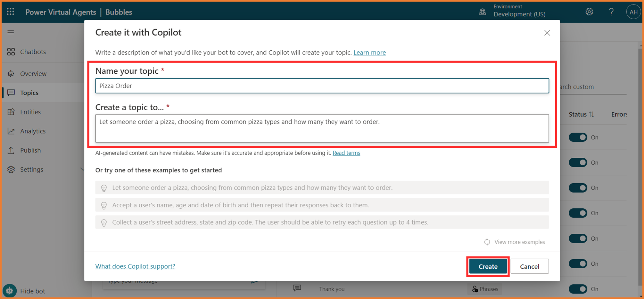Open the Learn more link

point(369,52)
